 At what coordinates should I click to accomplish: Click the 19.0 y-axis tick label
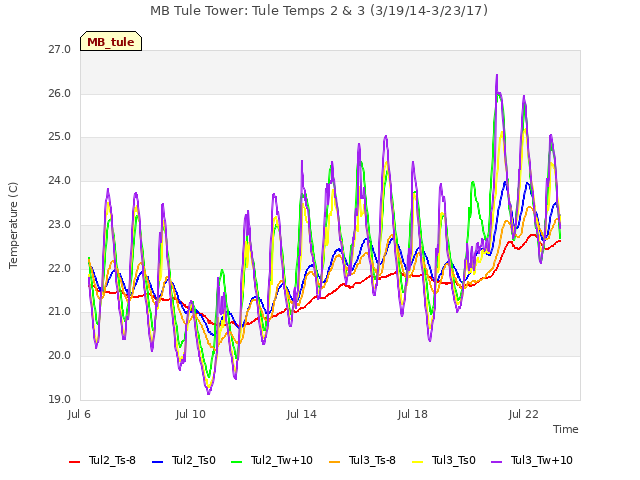[x=60, y=399]
